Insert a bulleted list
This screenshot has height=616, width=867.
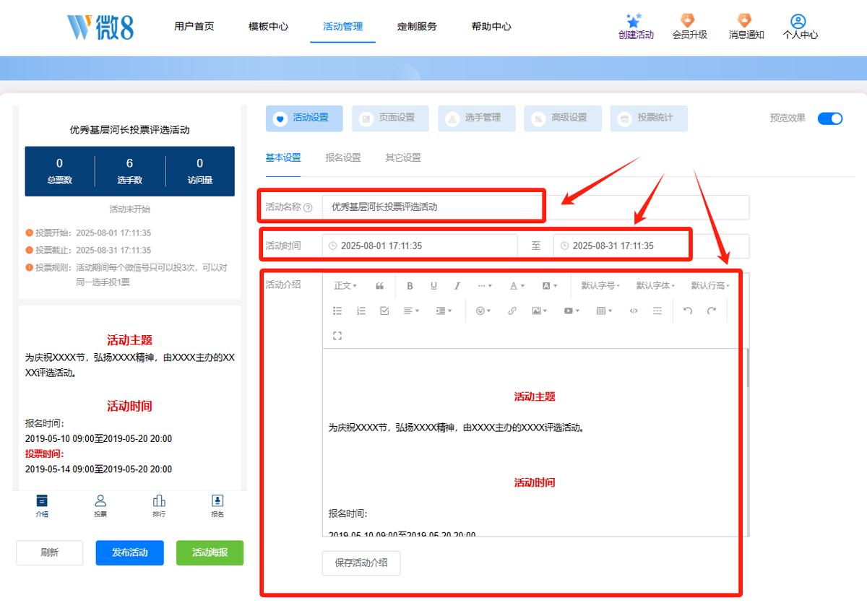pos(337,311)
